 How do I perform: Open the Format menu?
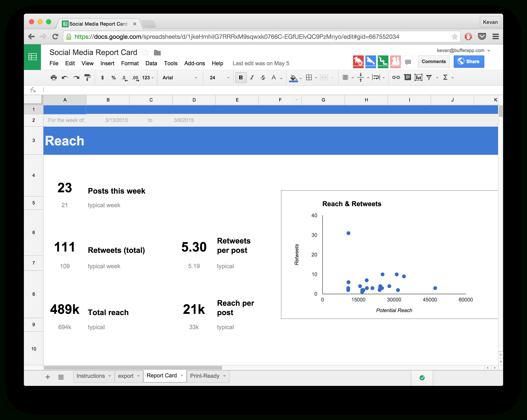(x=129, y=64)
